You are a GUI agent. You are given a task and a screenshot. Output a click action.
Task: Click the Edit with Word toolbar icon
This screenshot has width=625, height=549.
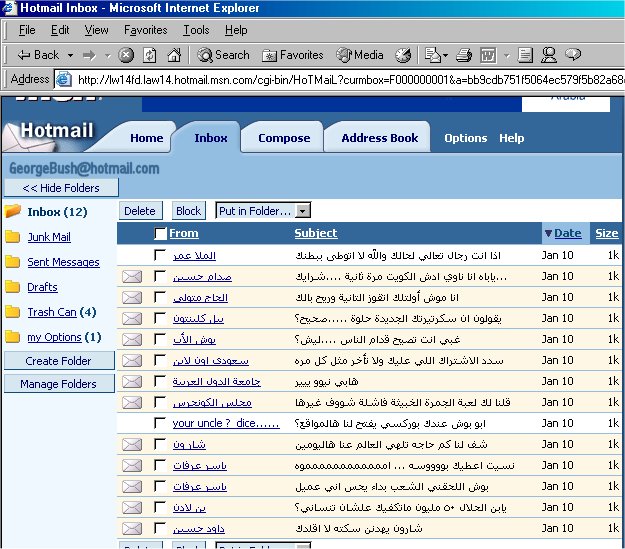tap(488, 55)
